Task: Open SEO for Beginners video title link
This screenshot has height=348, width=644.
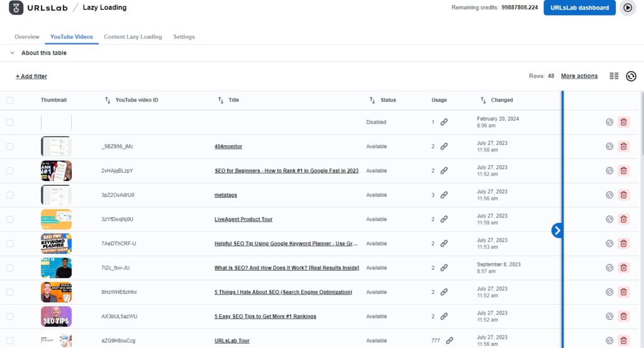Action: click(x=286, y=171)
